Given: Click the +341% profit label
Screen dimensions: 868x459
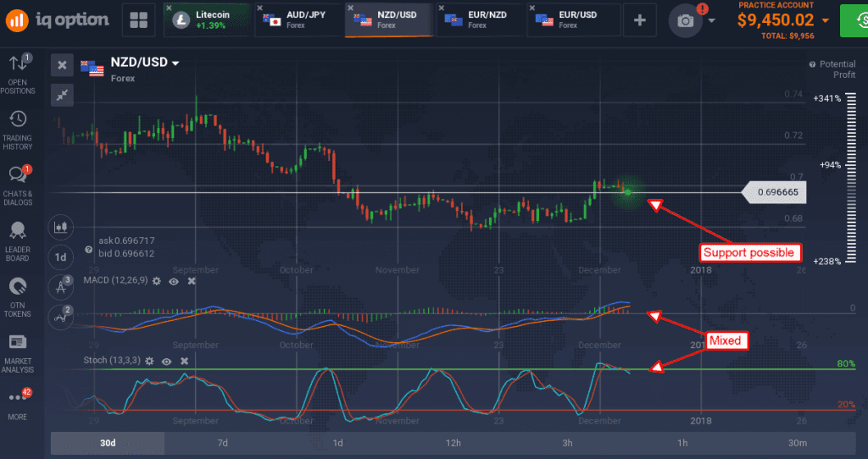Looking at the screenshot, I should click(827, 98).
